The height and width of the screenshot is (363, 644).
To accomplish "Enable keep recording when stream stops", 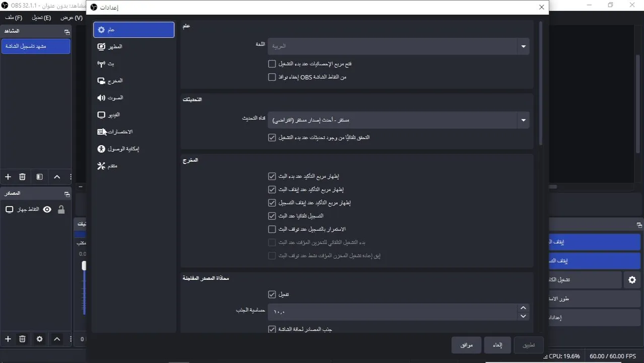I will pos(272,229).
